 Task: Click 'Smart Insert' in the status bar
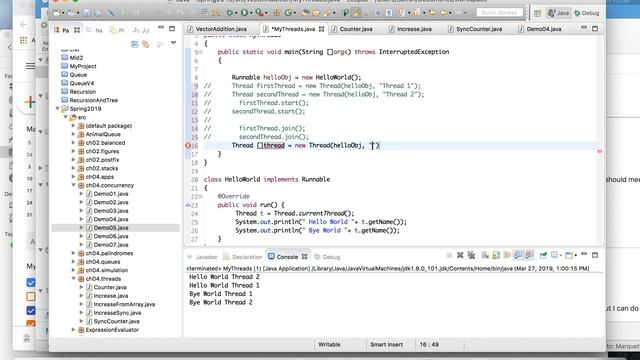pos(386,344)
